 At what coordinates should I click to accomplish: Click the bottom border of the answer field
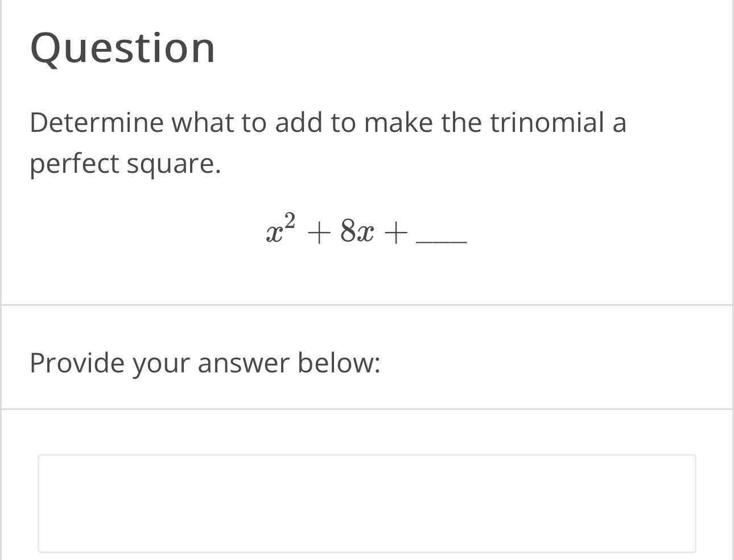click(x=367, y=550)
